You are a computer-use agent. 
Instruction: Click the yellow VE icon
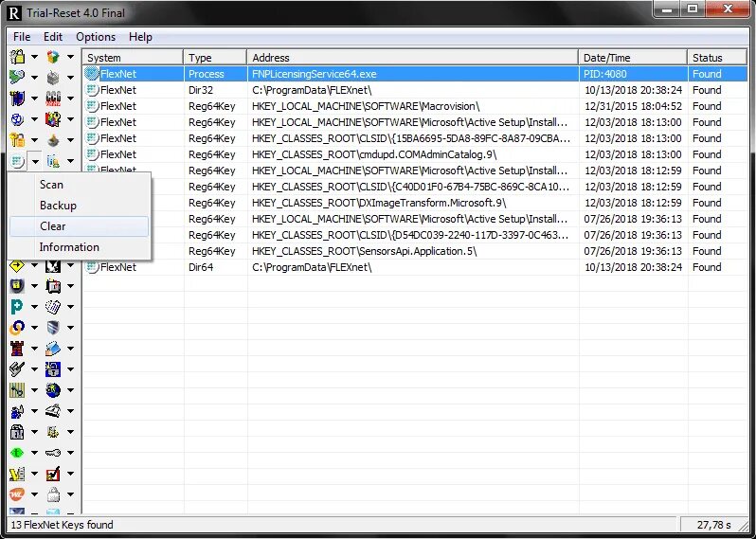click(17, 474)
